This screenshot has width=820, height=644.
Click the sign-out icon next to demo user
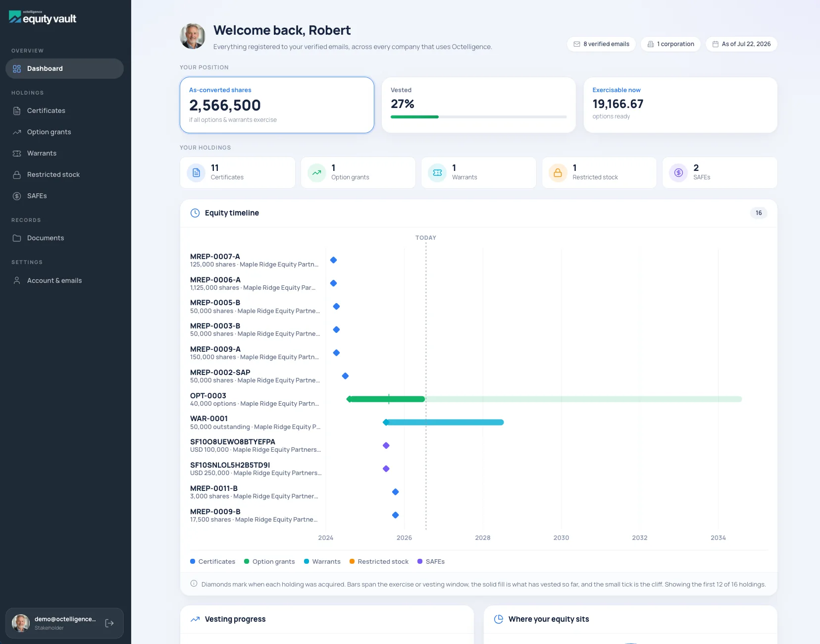coord(110,623)
